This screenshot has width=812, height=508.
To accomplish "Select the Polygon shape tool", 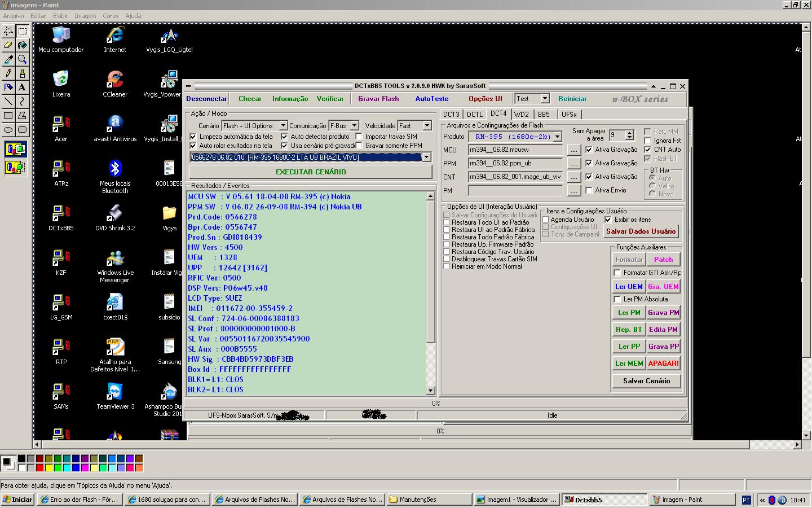I will tap(22, 116).
